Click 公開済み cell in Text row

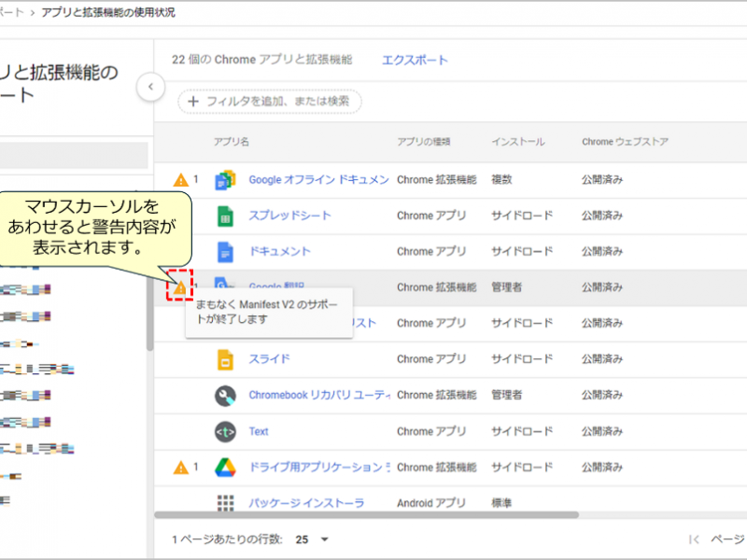(x=602, y=431)
